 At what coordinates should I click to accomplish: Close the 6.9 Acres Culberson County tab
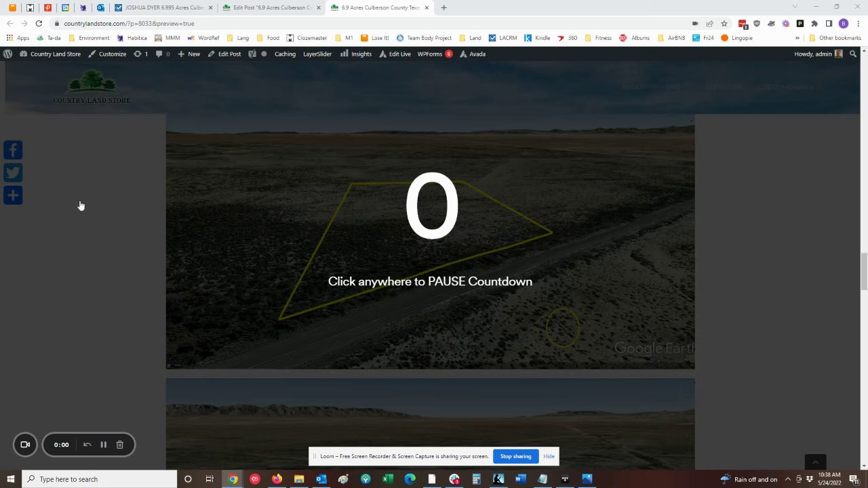(427, 7)
